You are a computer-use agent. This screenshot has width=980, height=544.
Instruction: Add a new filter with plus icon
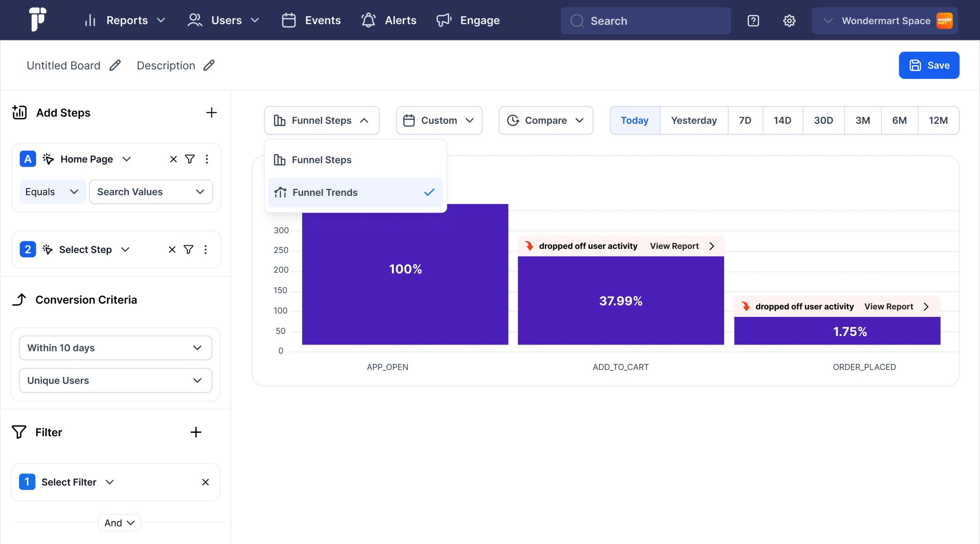196,432
